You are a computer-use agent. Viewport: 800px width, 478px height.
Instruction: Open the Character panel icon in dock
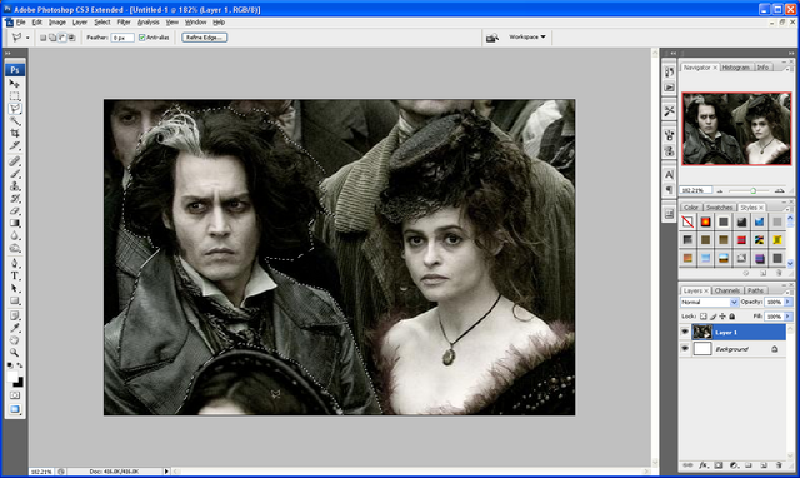(x=669, y=174)
